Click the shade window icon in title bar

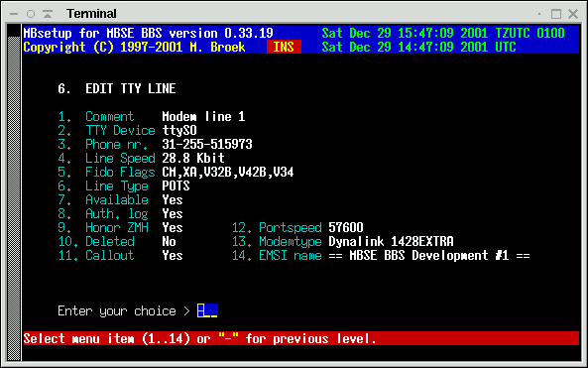(48, 14)
